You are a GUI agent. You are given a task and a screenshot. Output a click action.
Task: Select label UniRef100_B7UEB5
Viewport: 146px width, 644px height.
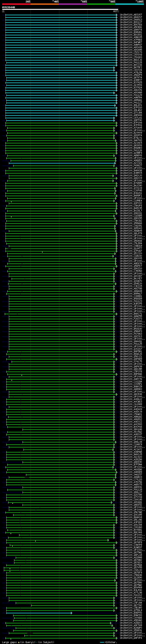click(131, 183)
